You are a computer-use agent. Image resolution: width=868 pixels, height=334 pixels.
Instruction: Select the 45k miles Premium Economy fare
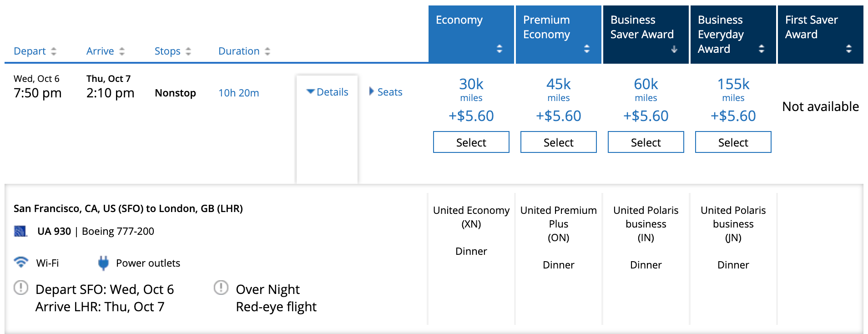[x=558, y=142]
